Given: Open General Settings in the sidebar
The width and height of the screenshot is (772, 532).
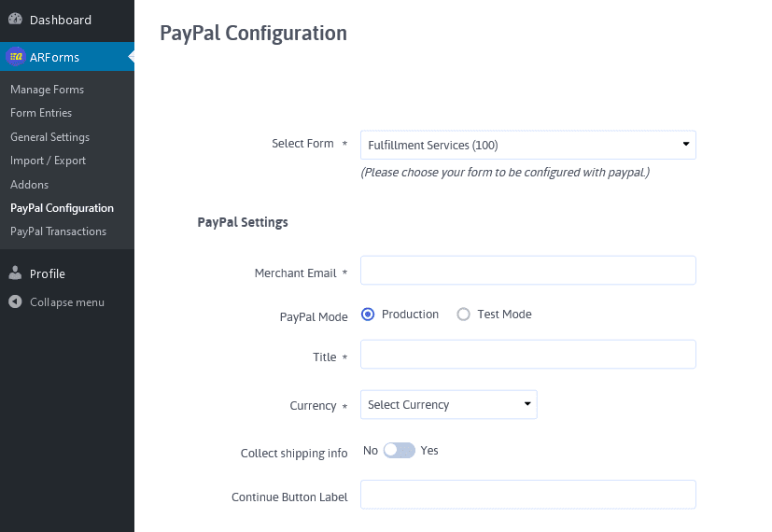Looking at the screenshot, I should 49,137.
